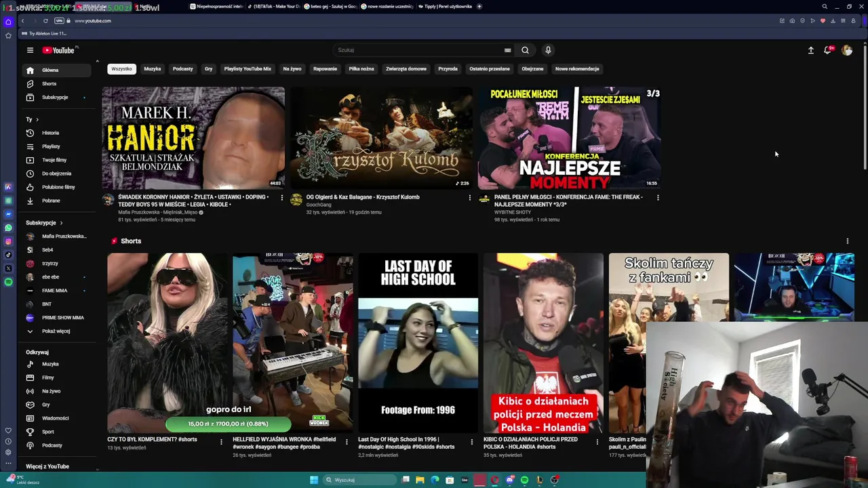Open the Last Day of High School short
This screenshot has width=868, height=488.
[x=418, y=343]
